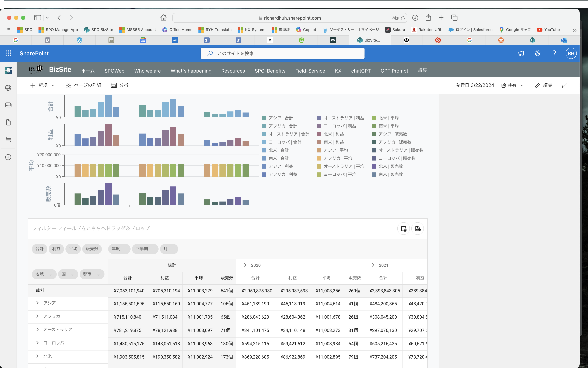Click Safari forward arrow
588x368 pixels.
click(x=71, y=18)
